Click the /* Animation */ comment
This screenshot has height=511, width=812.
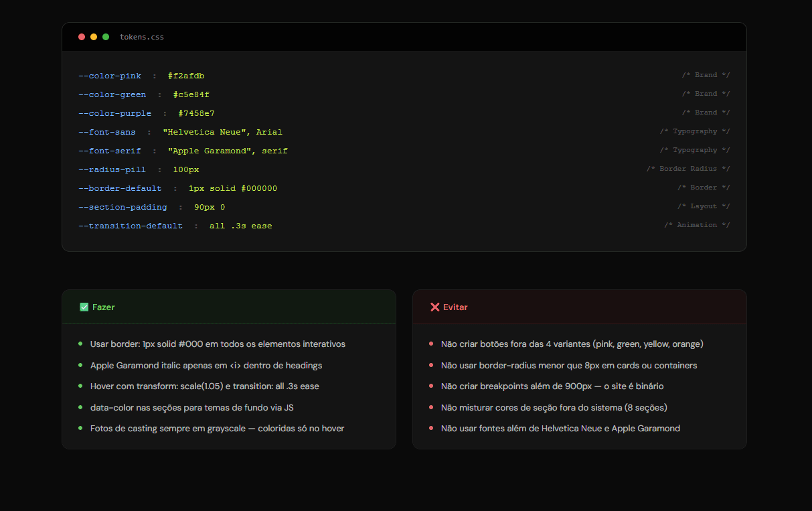point(697,225)
